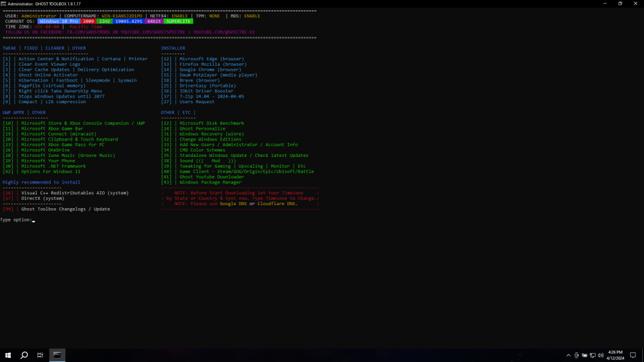Select option 15 Daum Potplayer media player

[209, 75]
